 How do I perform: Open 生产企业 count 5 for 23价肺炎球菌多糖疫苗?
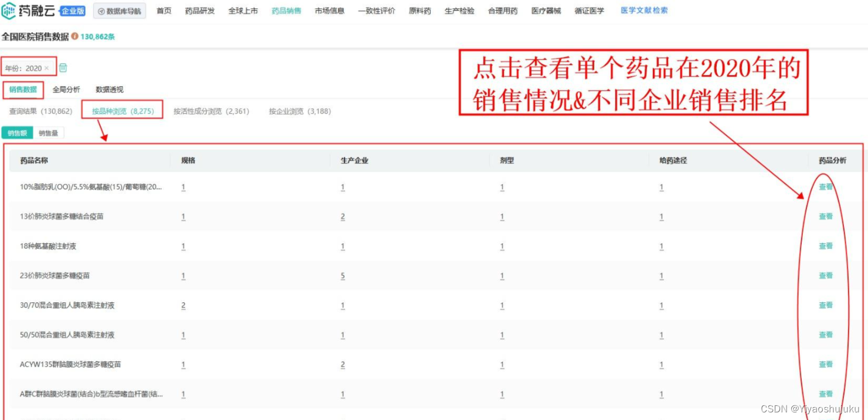343,276
